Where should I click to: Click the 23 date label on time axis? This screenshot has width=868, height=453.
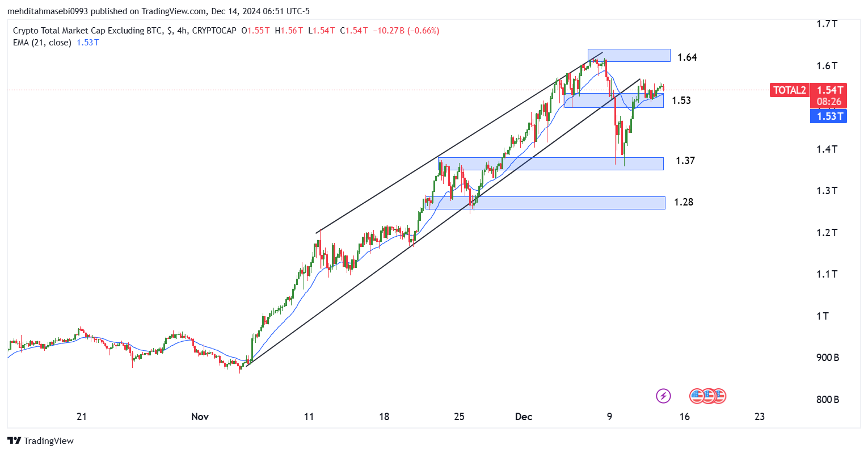pos(760,417)
